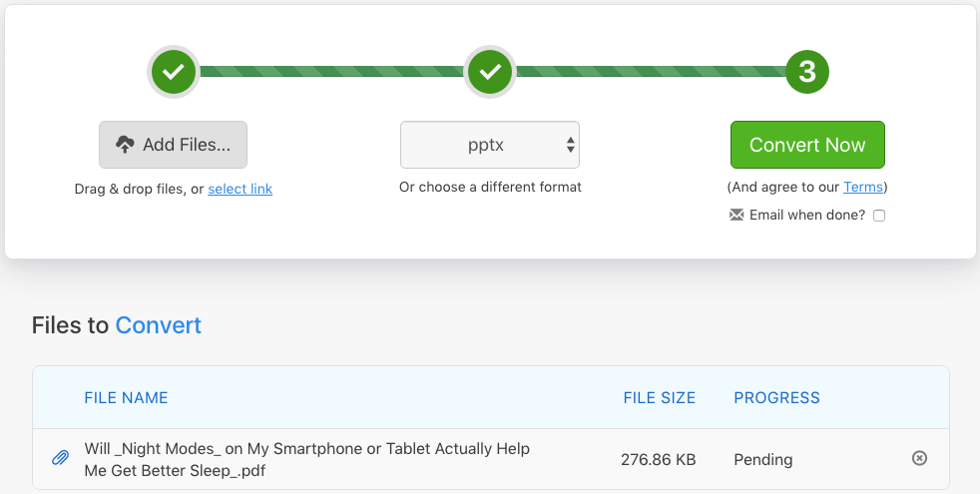Click the step 2 green checkmark circle
Image resolution: width=980 pixels, height=494 pixels.
490,72
